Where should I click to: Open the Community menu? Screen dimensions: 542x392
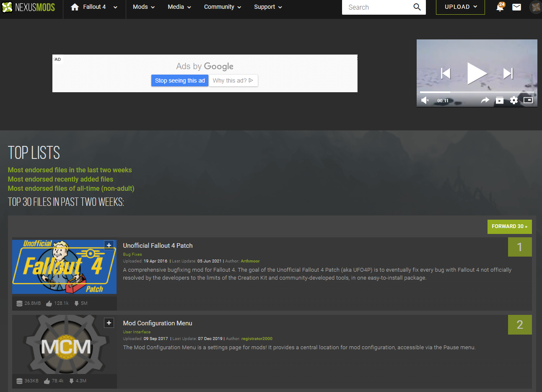pos(223,7)
